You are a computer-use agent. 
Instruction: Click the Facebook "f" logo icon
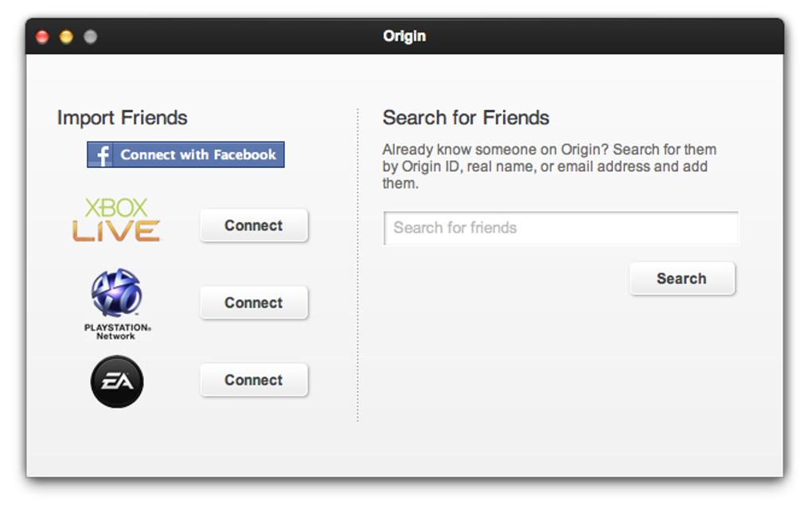click(x=101, y=154)
